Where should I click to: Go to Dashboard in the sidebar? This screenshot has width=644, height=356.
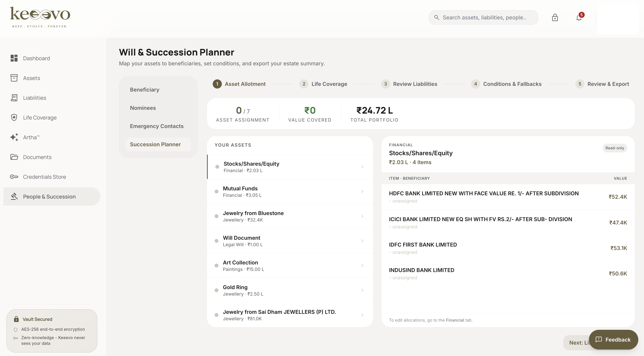(x=52, y=58)
